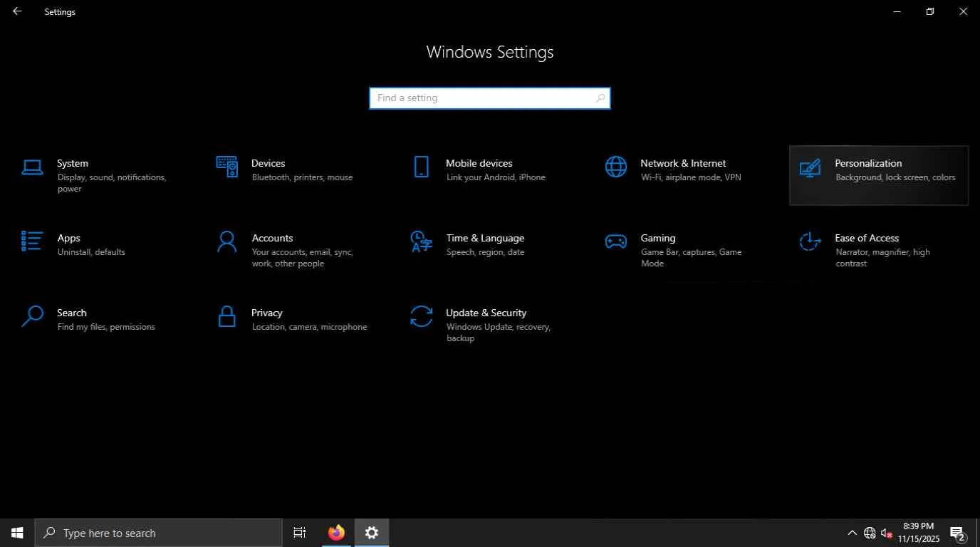Open the System laptop icon
Viewport: 980px width, 547px height.
pos(32,167)
